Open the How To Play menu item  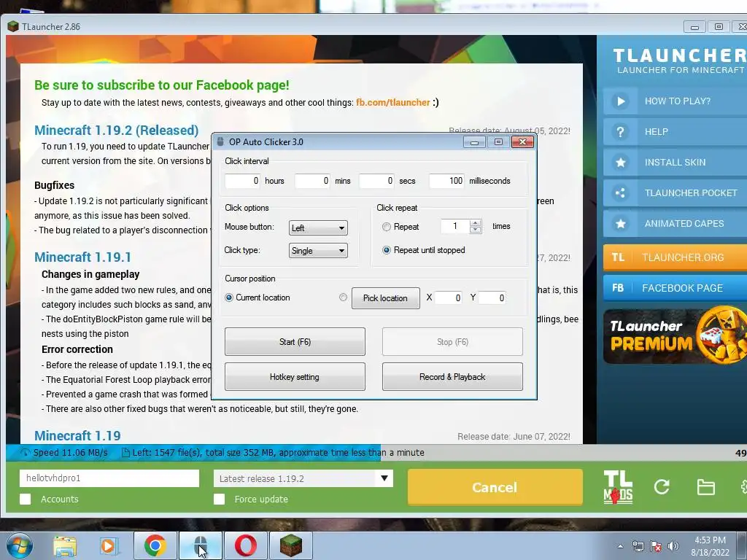[675, 101]
